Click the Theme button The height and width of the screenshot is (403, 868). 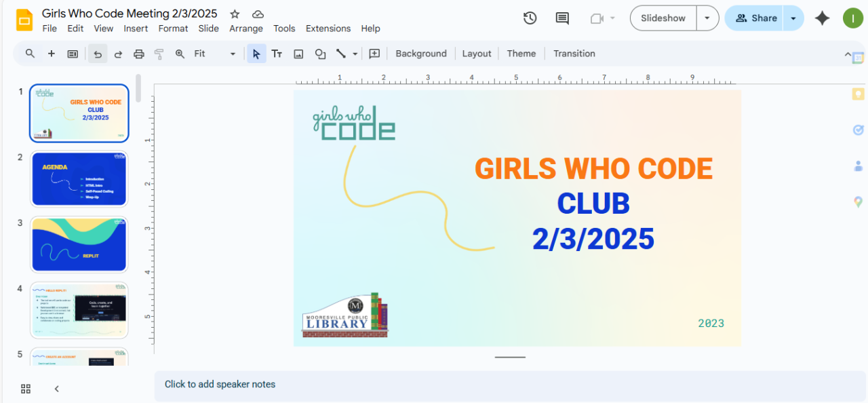coord(521,54)
